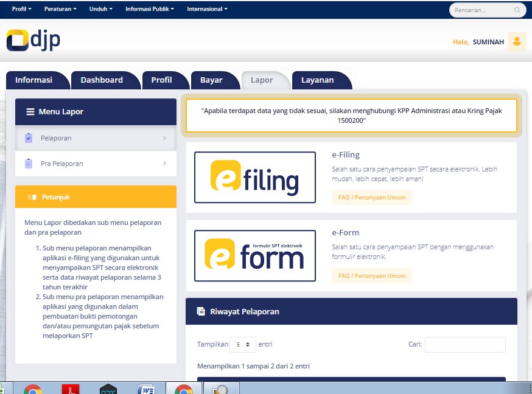The height and width of the screenshot is (394, 532).
Task: Select the Lapor tab
Action: [265, 80]
